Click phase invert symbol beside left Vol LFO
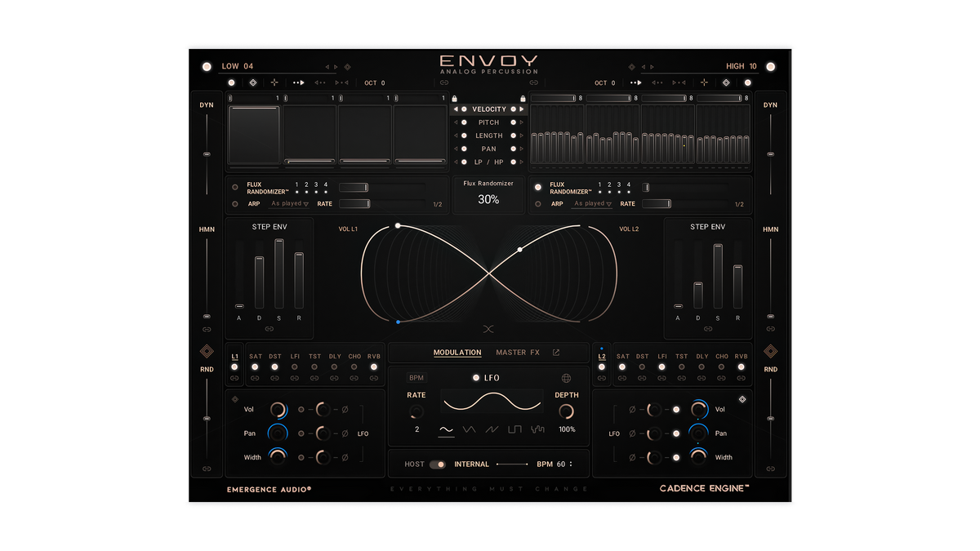980x551 pixels. (x=345, y=410)
